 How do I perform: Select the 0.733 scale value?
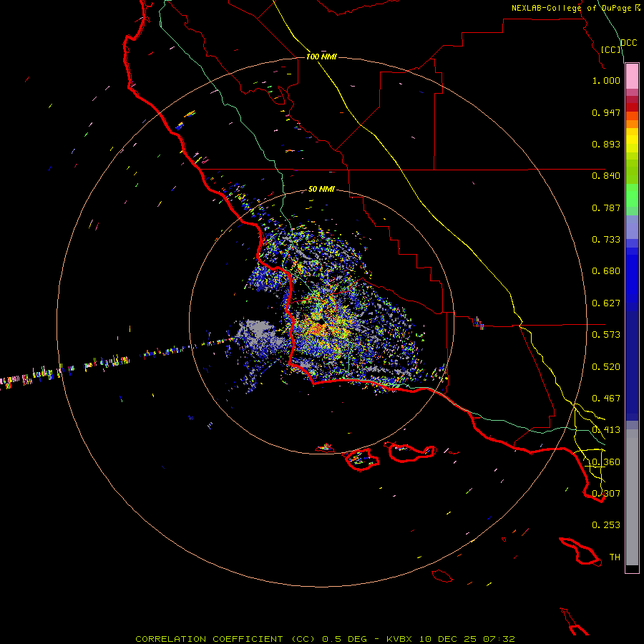606,240
